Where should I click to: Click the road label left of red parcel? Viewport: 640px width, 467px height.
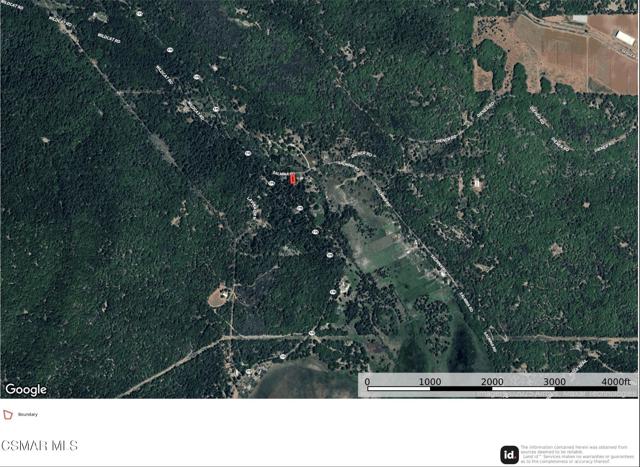click(x=281, y=173)
